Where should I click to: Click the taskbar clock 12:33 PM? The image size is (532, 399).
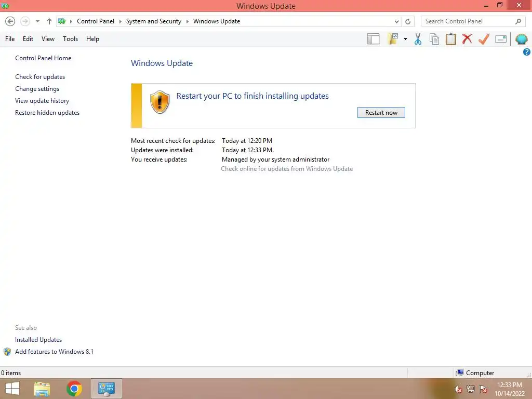[x=509, y=385]
